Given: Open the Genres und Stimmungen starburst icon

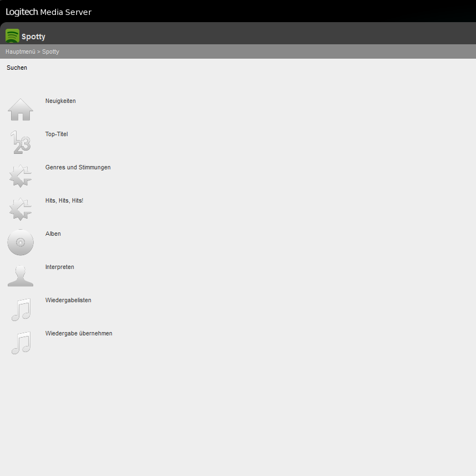Looking at the screenshot, I should pyautogui.click(x=20, y=176).
